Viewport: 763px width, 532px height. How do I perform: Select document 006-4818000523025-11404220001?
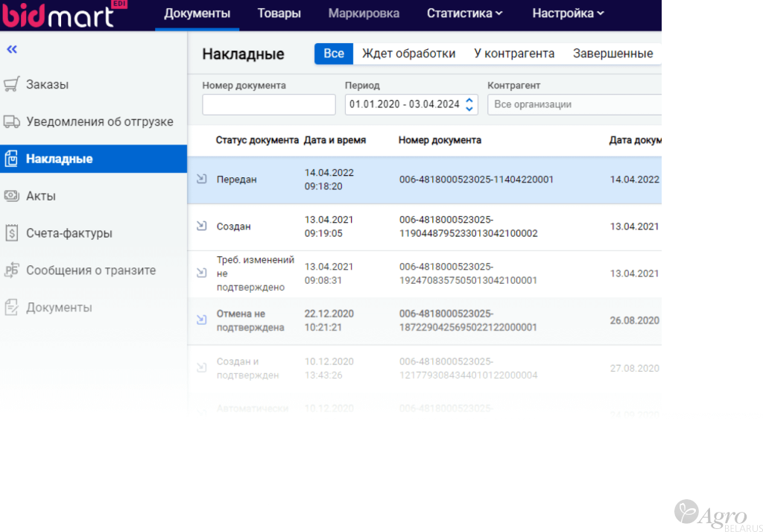(476, 179)
